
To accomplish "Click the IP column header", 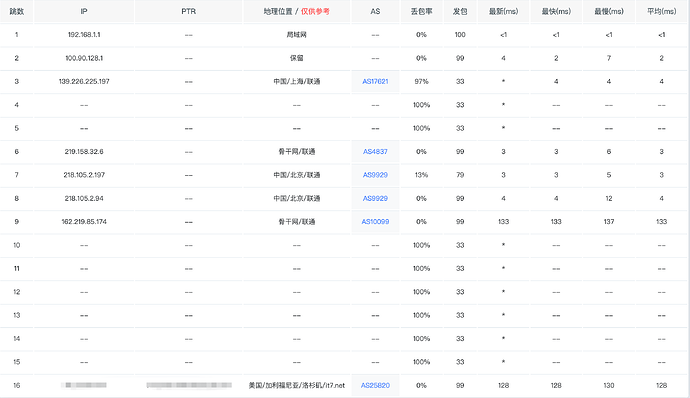I will pyautogui.click(x=84, y=11).
